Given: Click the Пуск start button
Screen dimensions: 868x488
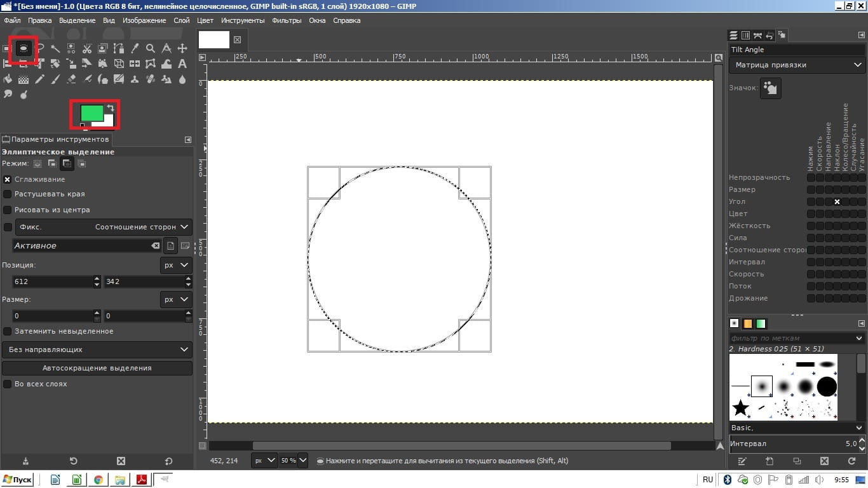Looking at the screenshot, I should point(17,480).
